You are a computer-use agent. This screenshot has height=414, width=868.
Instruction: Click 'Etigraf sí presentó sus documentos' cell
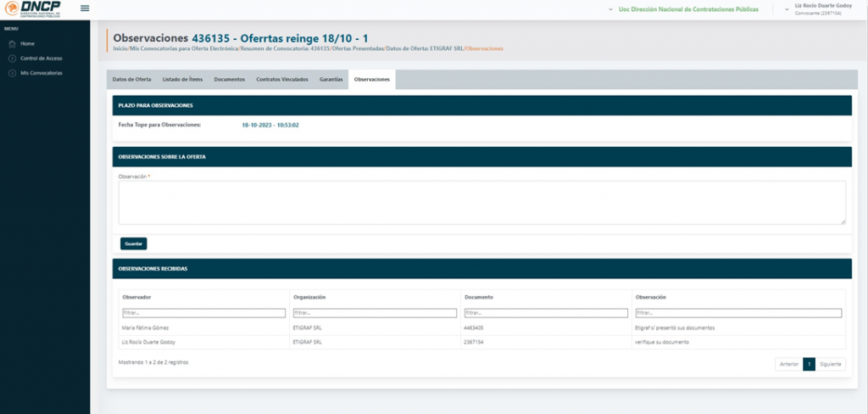(x=675, y=328)
